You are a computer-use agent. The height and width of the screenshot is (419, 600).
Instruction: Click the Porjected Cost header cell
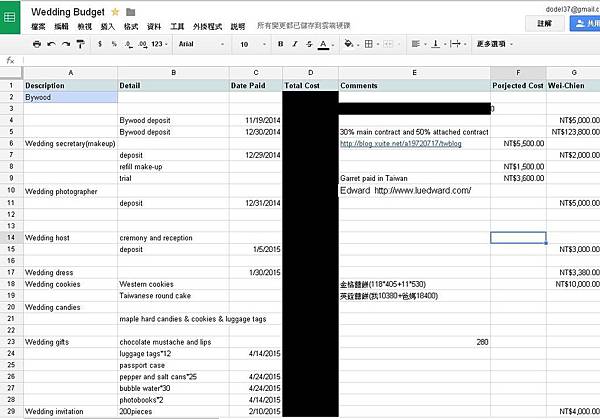point(518,85)
